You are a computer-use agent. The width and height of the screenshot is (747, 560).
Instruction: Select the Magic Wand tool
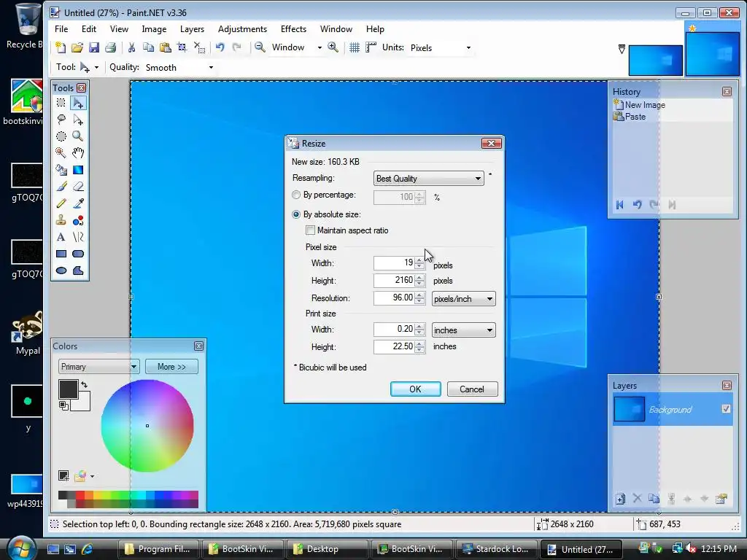pos(61,153)
